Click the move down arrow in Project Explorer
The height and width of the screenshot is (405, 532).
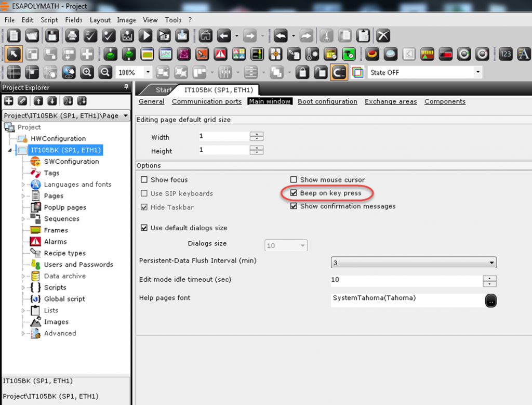52,101
